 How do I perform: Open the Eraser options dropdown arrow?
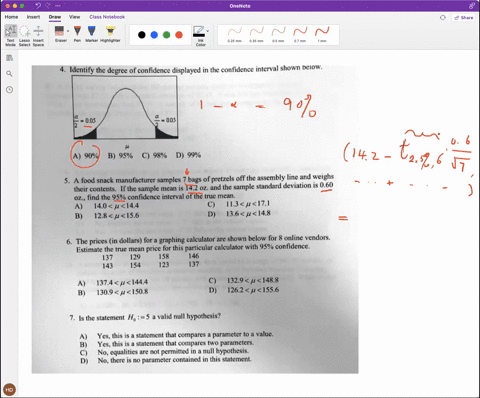[68, 31]
